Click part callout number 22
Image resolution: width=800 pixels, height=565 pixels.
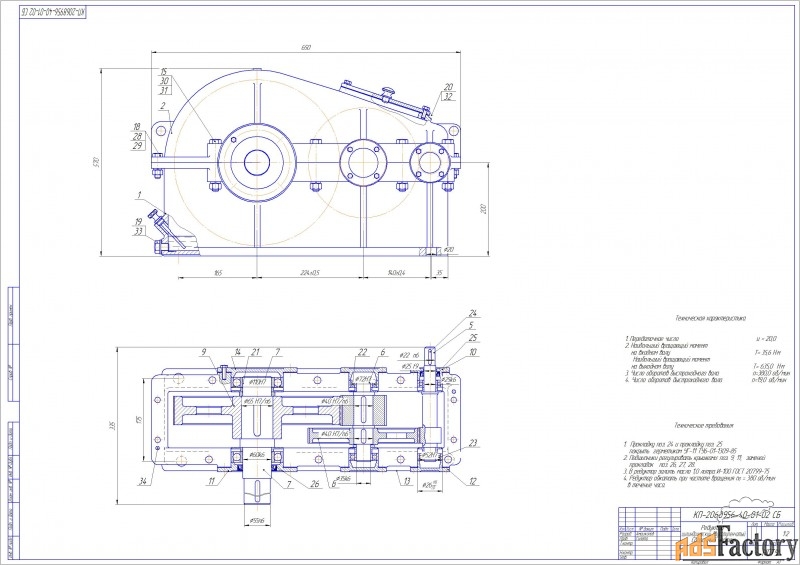point(362,352)
